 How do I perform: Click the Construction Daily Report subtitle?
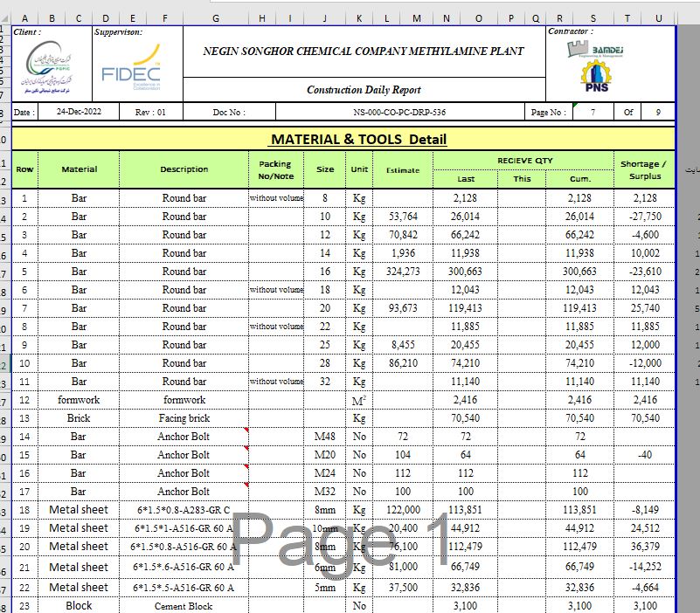point(364,89)
